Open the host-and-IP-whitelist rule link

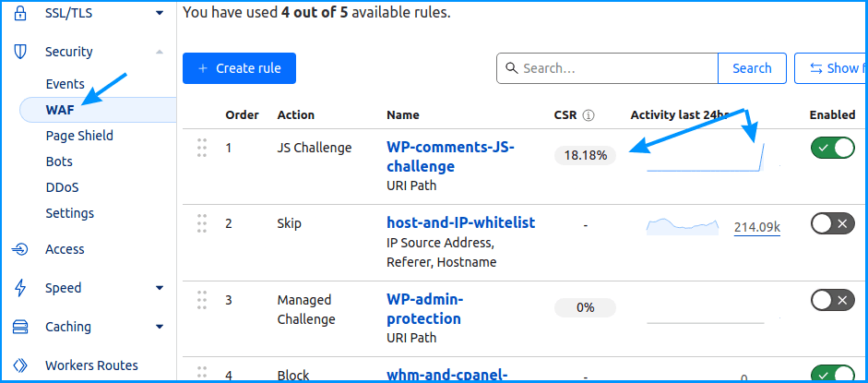click(460, 223)
